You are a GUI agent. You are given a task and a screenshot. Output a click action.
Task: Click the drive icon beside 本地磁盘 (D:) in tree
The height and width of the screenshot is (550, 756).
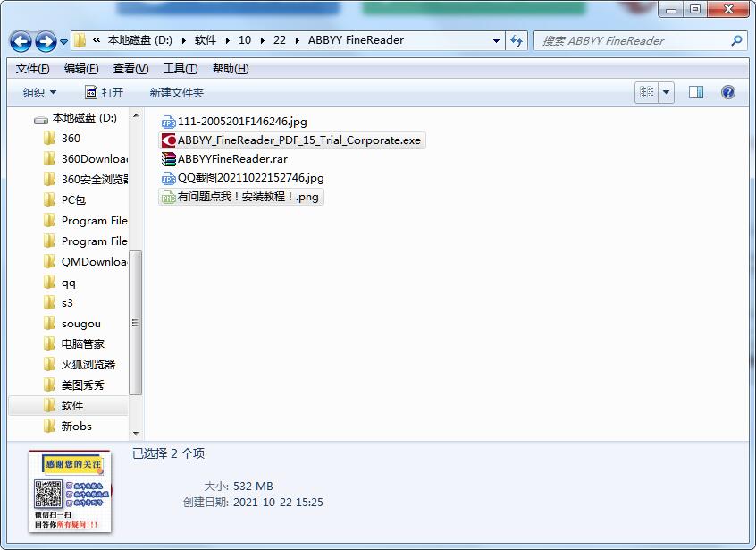41,119
